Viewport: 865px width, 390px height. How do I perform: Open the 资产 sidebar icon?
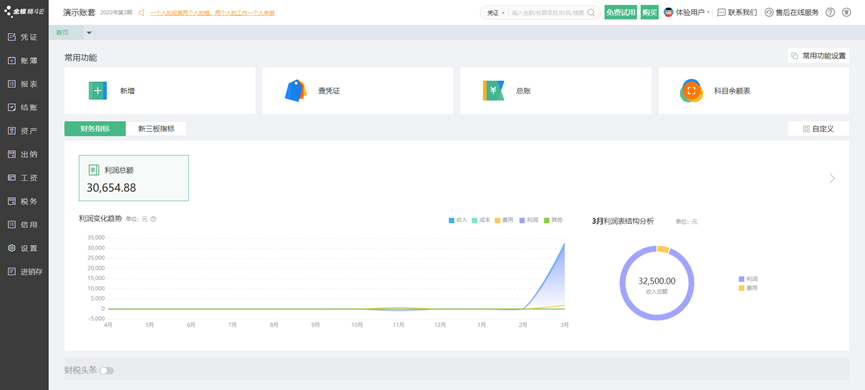[x=12, y=131]
